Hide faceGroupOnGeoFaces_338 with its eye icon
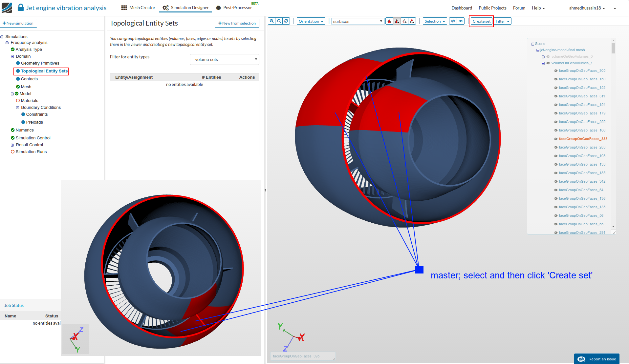 click(x=555, y=139)
